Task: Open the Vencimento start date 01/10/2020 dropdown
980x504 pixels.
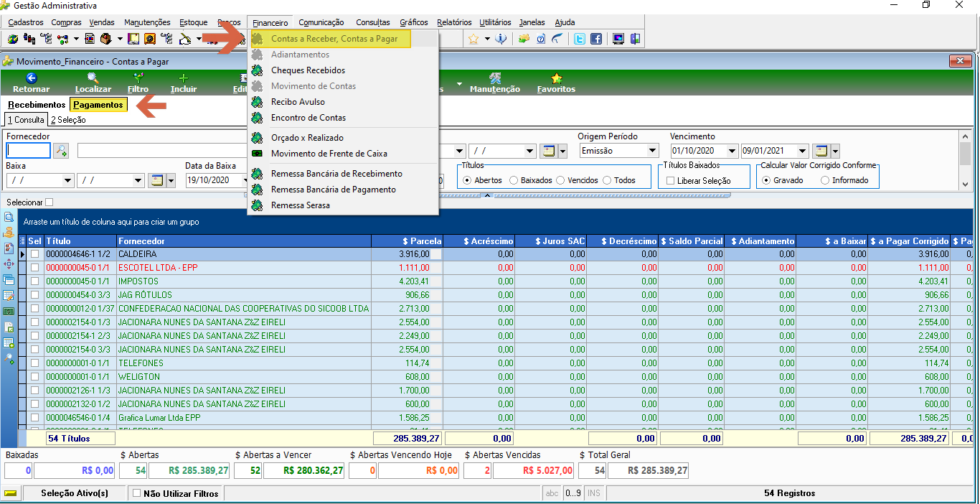Action: [732, 151]
